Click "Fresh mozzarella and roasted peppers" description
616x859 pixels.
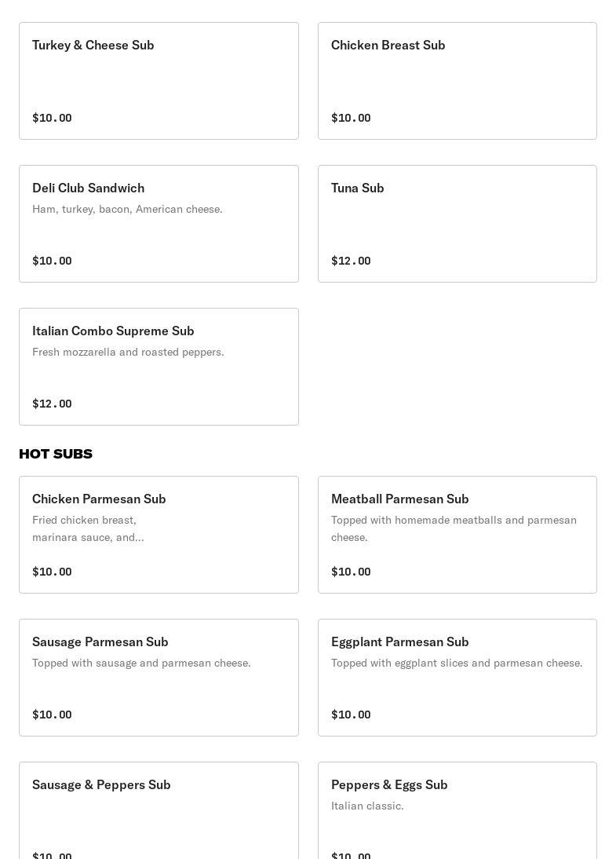tap(128, 352)
